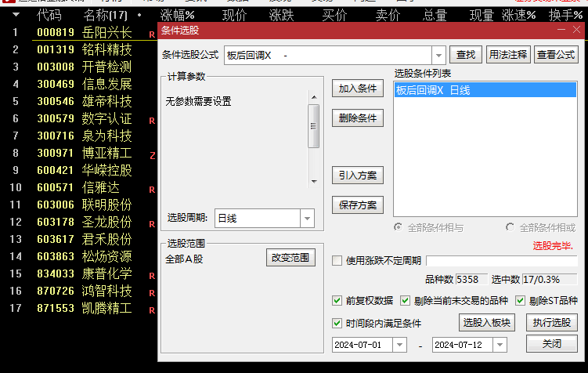
Task: Select stock row 834033 康普化学
Action: coord(83,274)
